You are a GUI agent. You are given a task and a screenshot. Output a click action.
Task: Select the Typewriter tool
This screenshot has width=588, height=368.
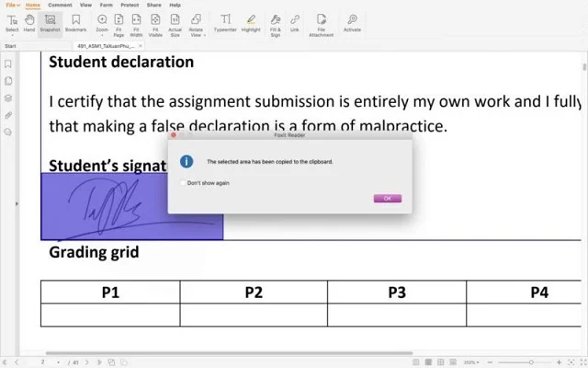(225, 23)
